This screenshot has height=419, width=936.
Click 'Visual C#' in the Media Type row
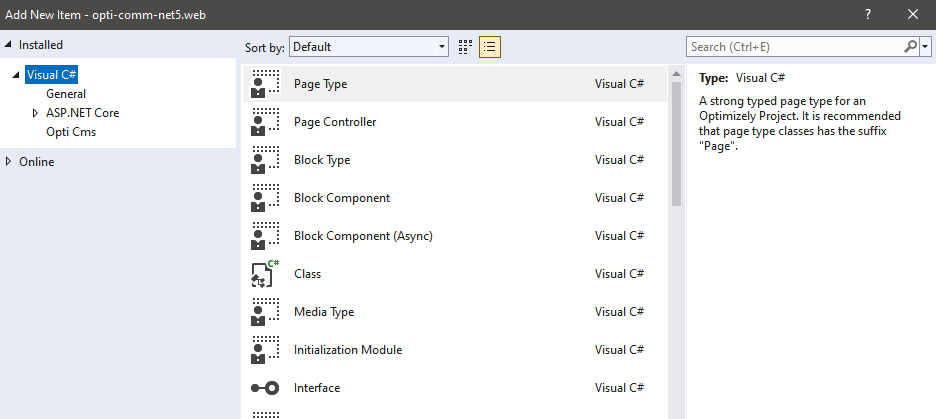(x=620, y=312)
